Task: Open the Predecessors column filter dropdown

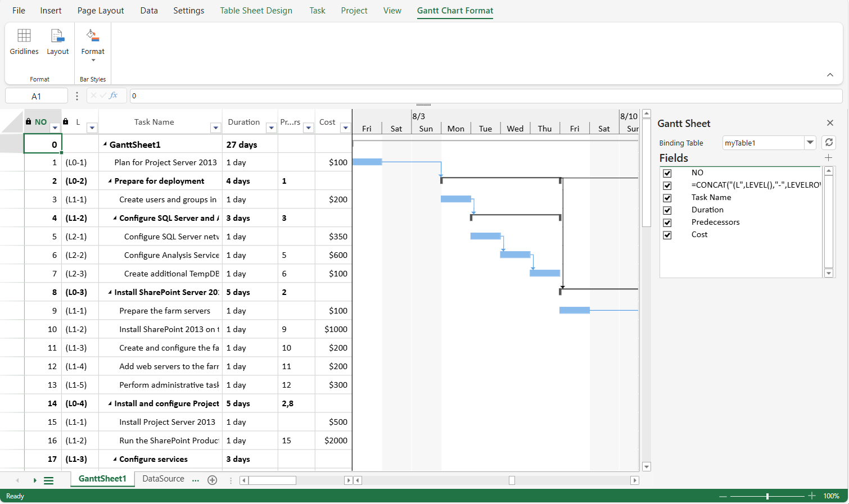Action: coord(308,128)
